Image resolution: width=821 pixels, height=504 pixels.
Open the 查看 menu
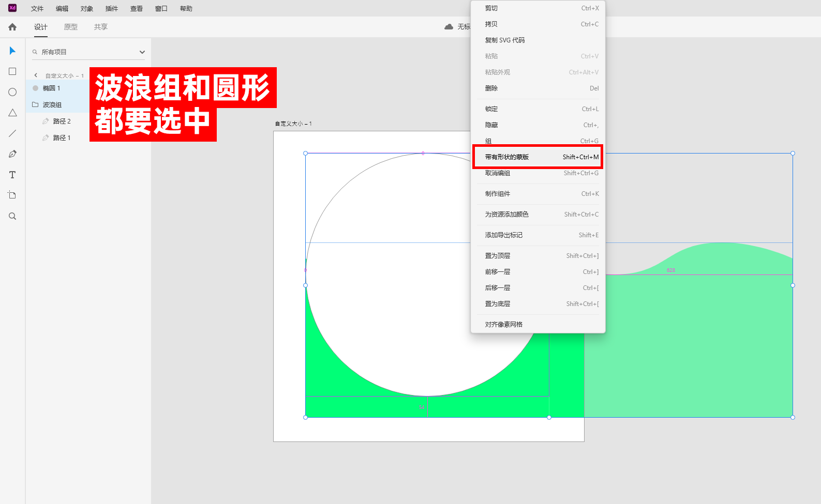pyautogui.click(x=137, y=8)
